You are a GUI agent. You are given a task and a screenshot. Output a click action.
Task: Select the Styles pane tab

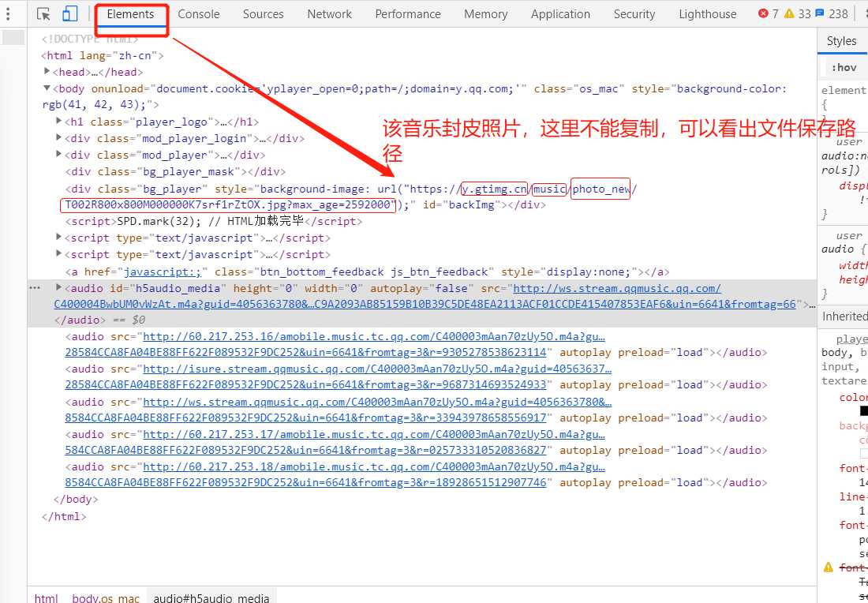841,41
